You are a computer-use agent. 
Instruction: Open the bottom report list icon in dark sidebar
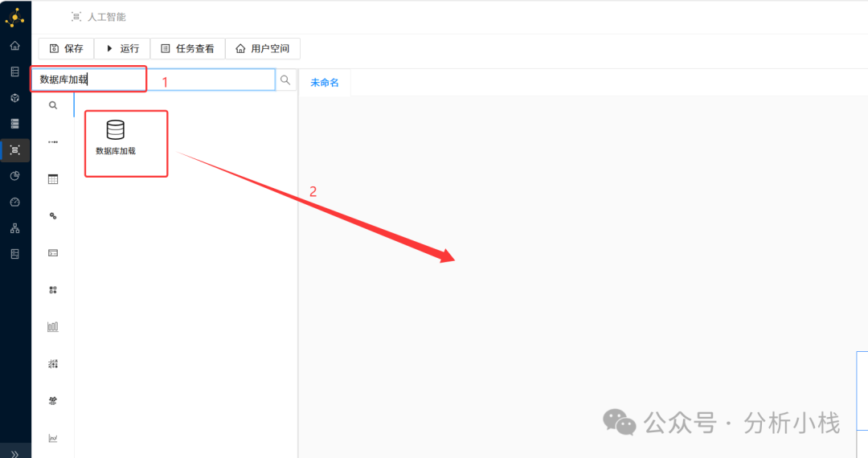(15, 254)
